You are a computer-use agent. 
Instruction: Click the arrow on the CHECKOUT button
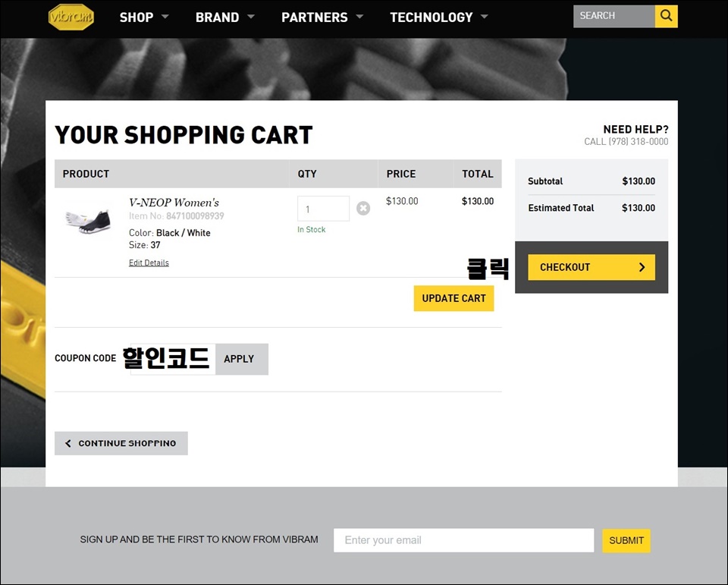coord(642,267)
